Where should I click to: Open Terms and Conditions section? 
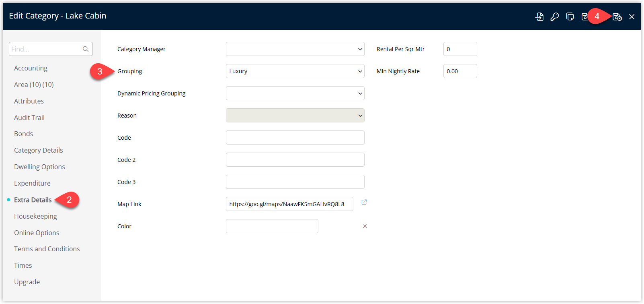click(47, 249)
